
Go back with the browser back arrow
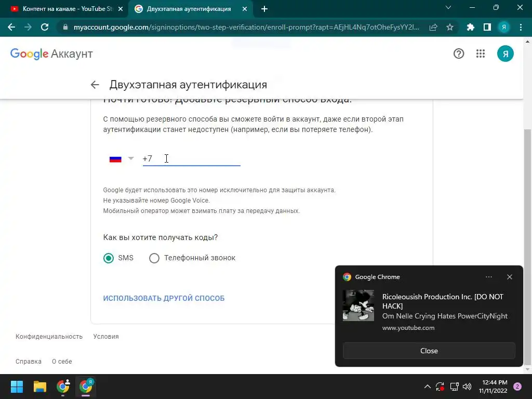pyautogui.click(x=11, y=27)
